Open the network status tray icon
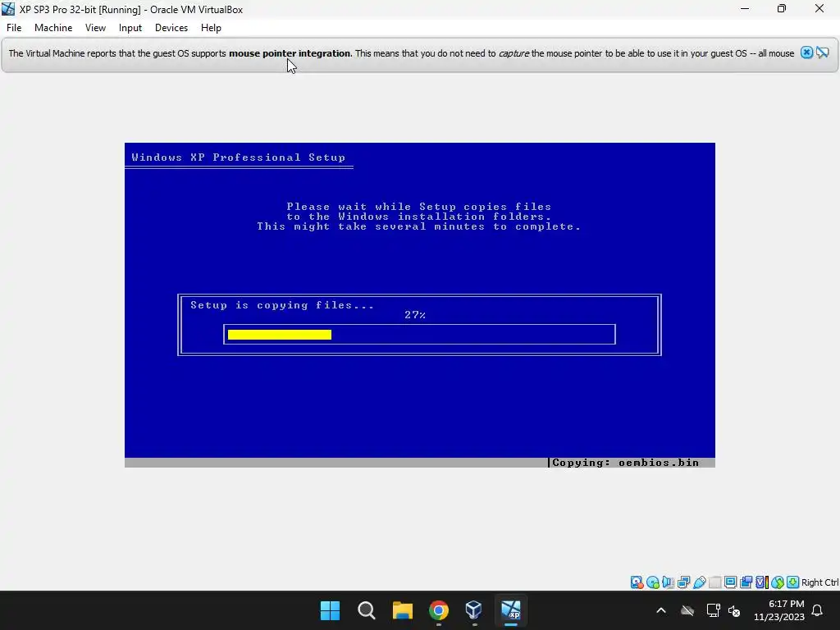Viewport: 840px width, 630px height. pyautogui.click(x=713, y=610)
